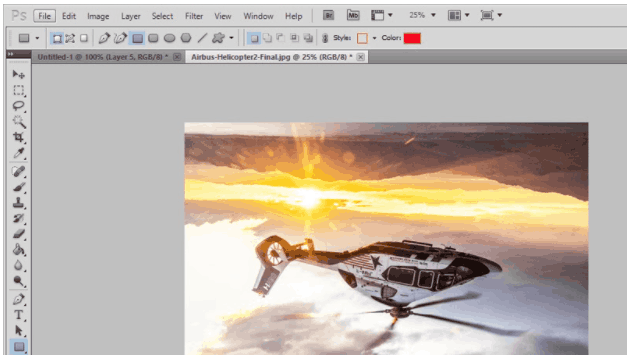Select the Clone Stamp tool

pos(19,203)
